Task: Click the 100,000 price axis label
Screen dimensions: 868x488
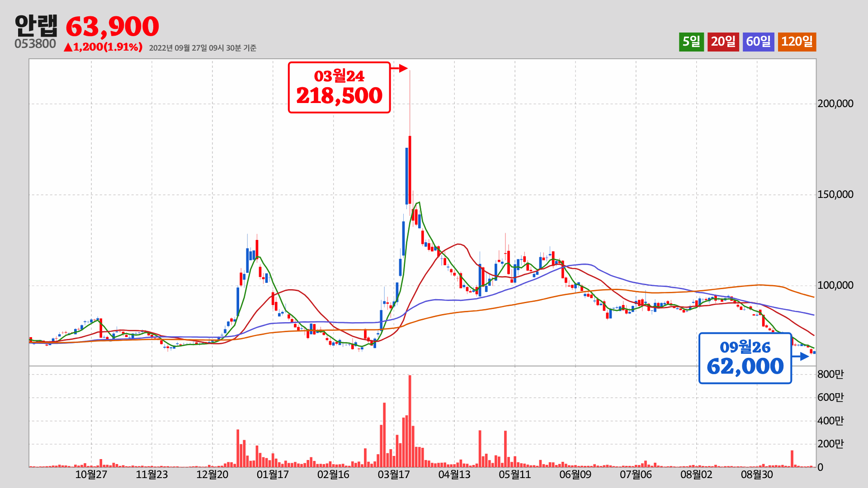Action: coord(835,285)
